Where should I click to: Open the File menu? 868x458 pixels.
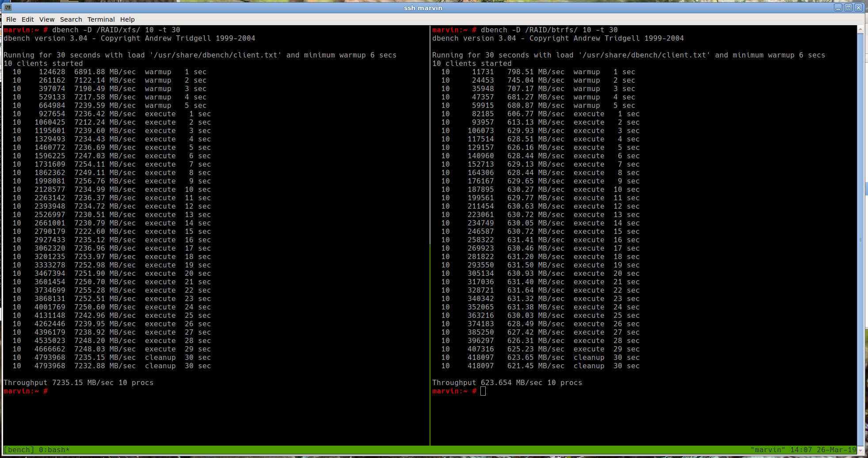pos(11,19)
